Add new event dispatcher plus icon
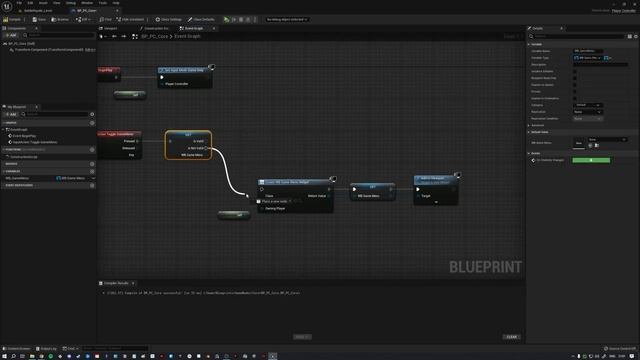The height and width of the screenshot is (360, 640). tap(92, 185)
